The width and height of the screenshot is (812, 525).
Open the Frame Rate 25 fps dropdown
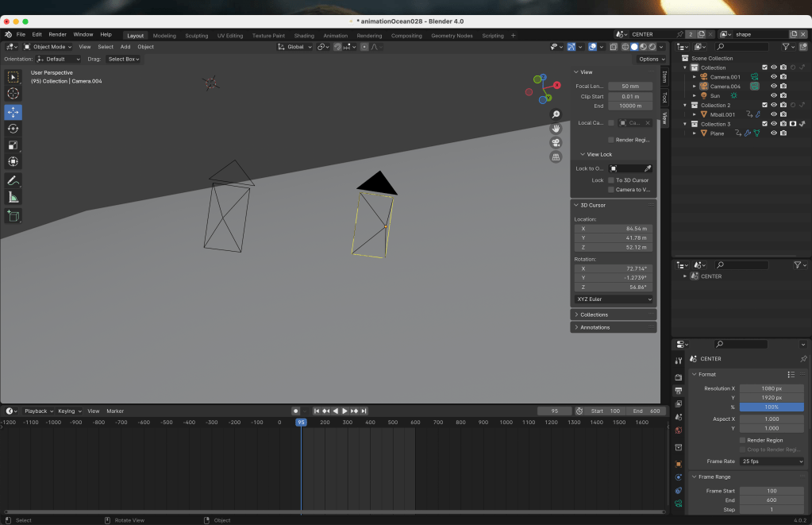tap(772, 461)
